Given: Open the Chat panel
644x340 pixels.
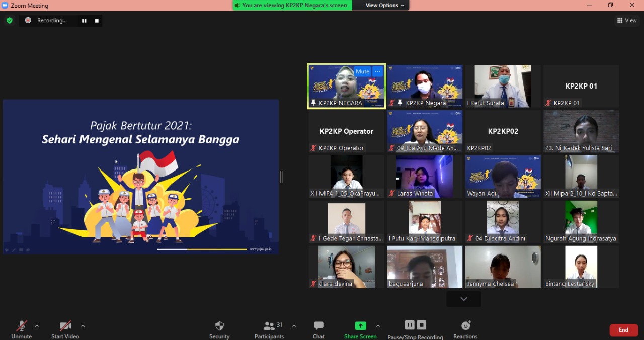Looking at the screenshot, I should [318, 329].
